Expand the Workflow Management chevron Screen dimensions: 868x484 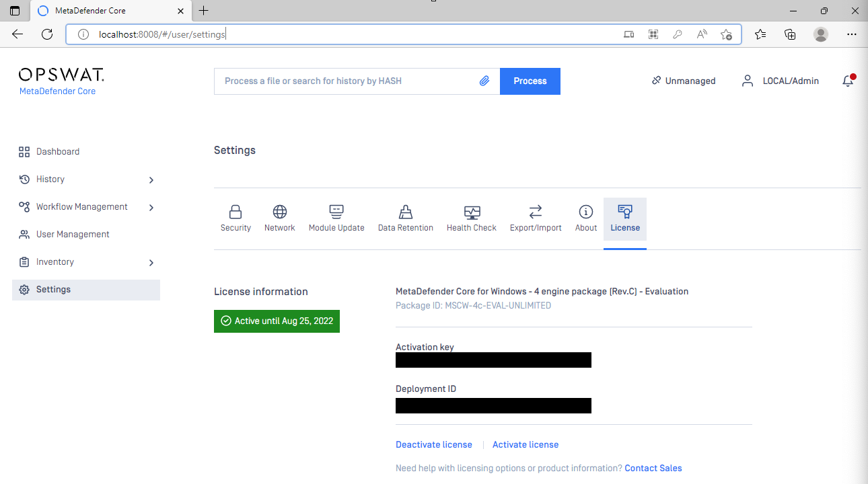[x=151, y=208]
